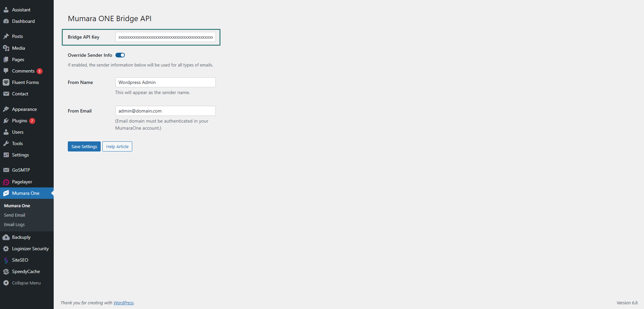Open the Appearance menu label

click(24, 109)
